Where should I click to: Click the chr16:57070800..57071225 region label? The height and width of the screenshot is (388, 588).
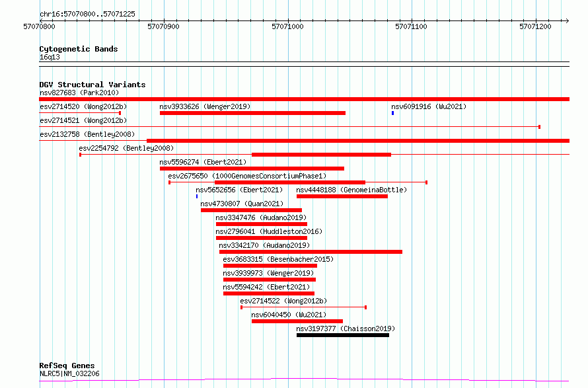point(87,15)
